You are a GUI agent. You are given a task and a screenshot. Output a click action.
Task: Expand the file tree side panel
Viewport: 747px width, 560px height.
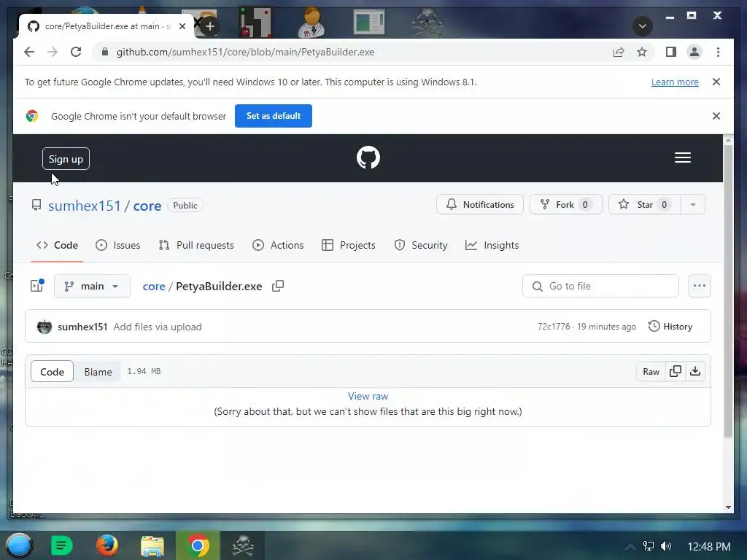click(37, 286)
